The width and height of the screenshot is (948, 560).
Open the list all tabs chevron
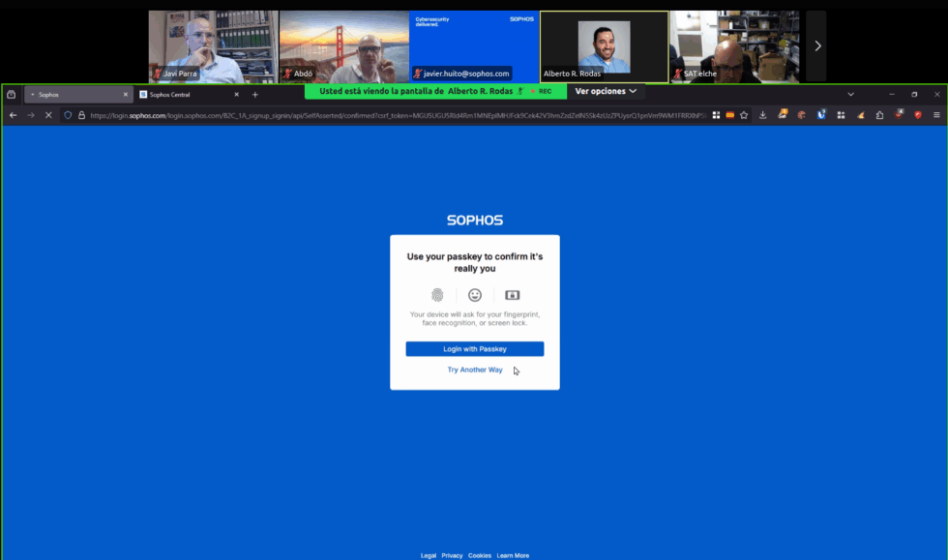click(x=851, y=95)
